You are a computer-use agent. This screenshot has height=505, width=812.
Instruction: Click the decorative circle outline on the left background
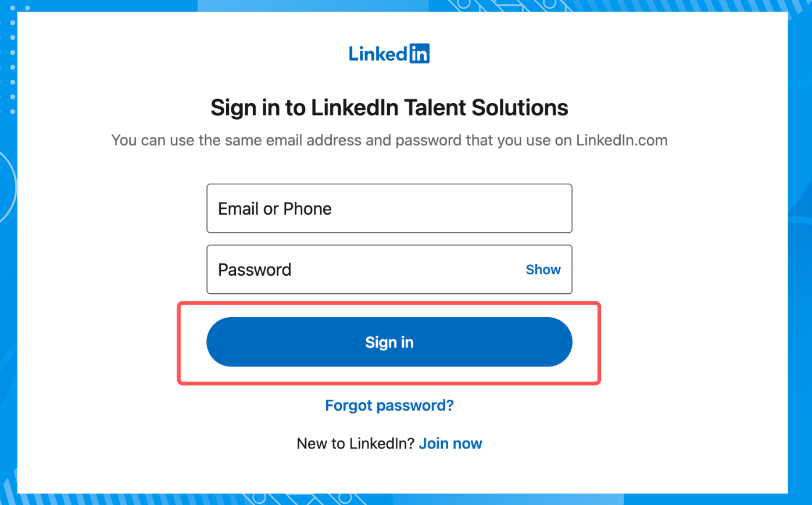coord(6,186)
